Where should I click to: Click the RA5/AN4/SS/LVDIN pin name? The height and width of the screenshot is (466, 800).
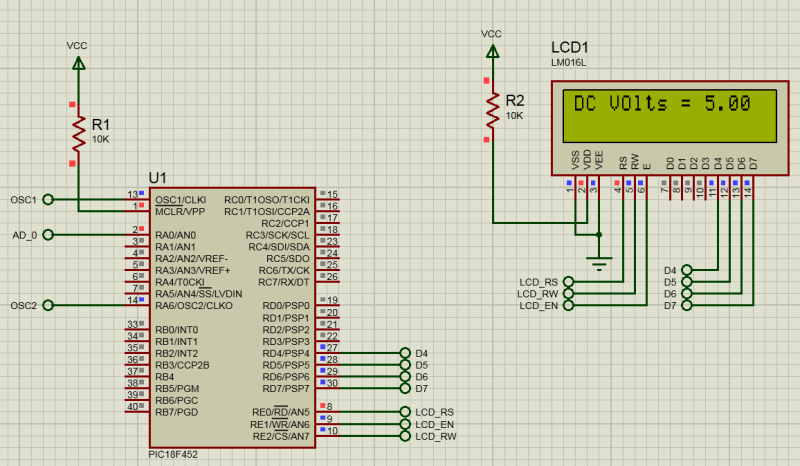(x=199, y=294)
